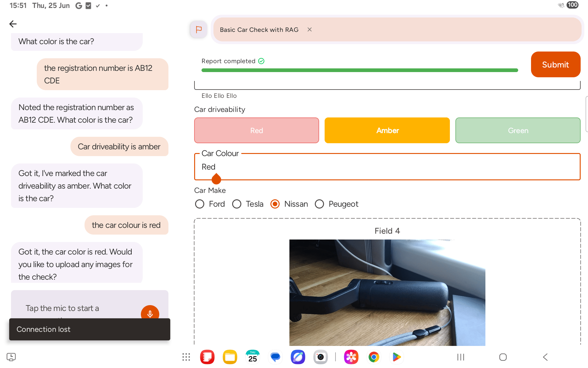Set car driveability to Green
The height and width of the screenshot is (368, 588).
click(x=518, y=130)
